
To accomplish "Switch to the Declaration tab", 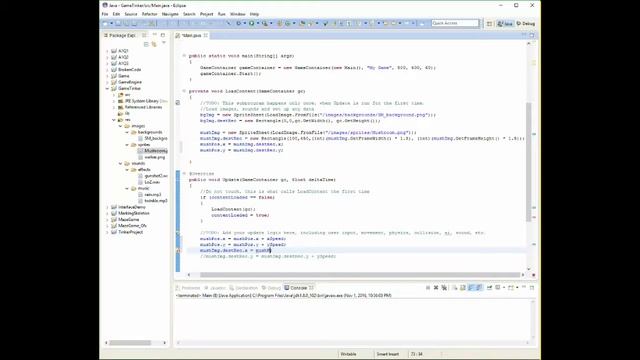I will (244, 288).
